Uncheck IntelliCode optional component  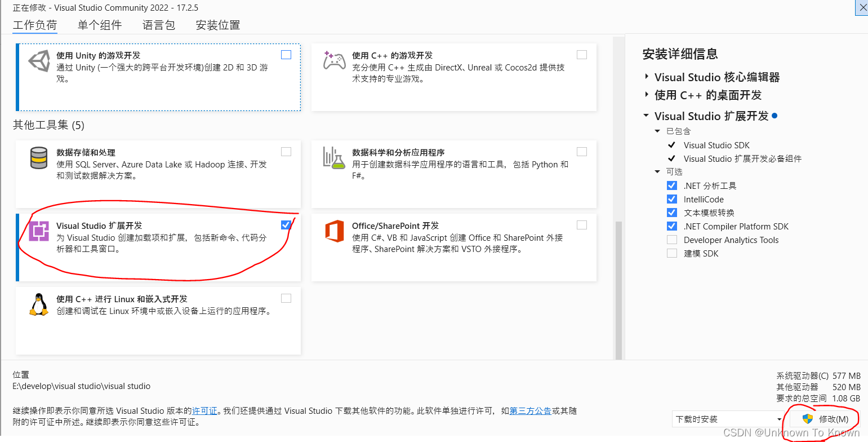671,199
